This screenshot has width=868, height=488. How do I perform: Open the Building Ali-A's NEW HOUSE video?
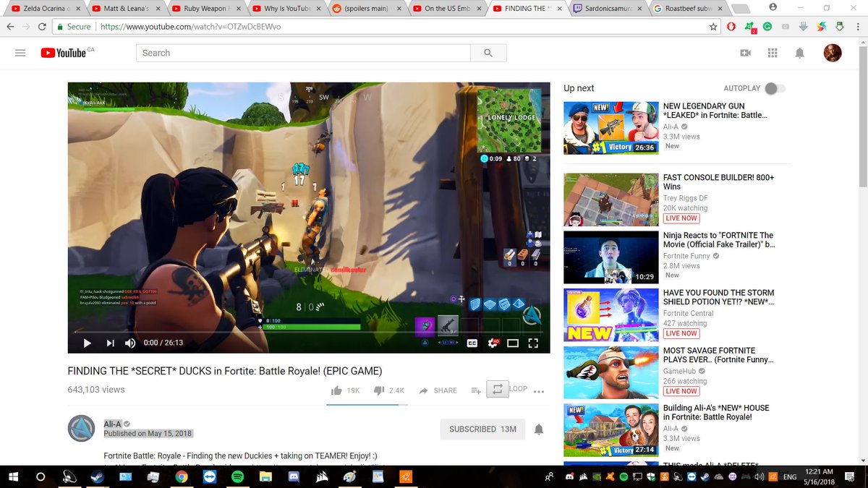716,412
